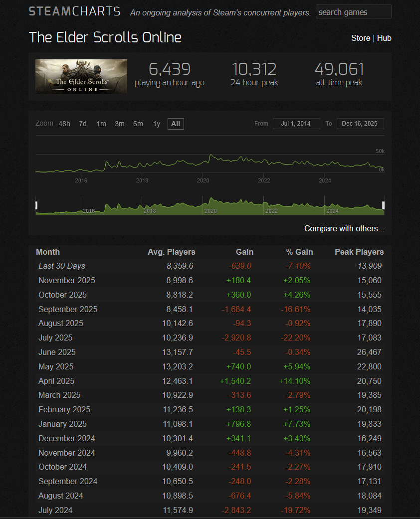Grab the left navigator range handle
The image size is (420, 519).
pos(36,205)
